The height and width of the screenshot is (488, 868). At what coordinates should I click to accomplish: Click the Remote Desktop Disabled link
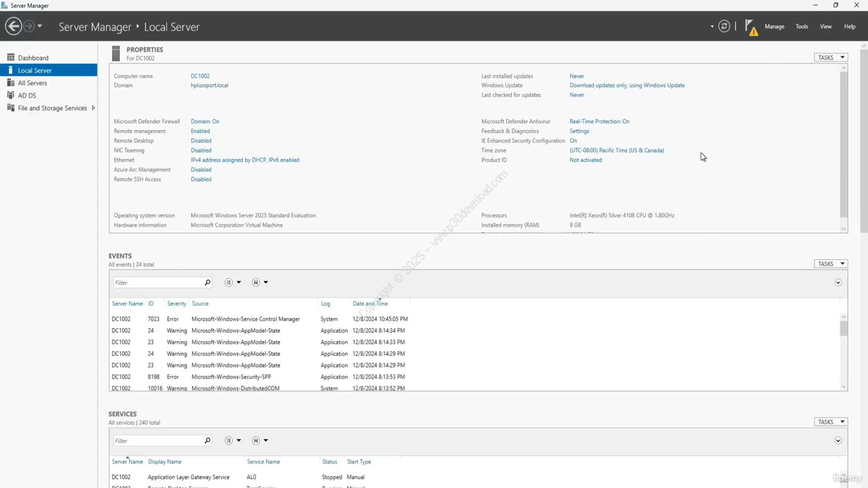[201, 141]
